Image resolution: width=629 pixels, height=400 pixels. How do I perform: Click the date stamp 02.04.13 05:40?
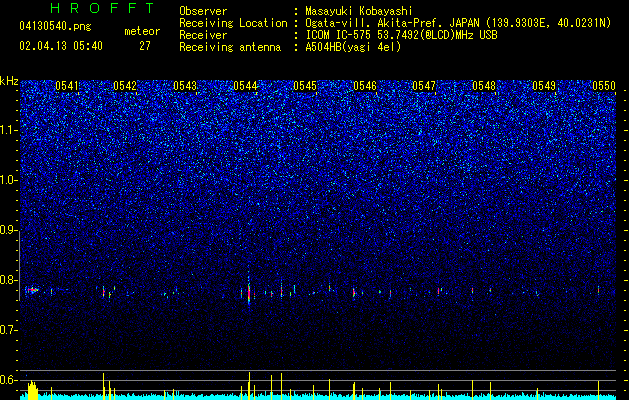click(61, 46)
